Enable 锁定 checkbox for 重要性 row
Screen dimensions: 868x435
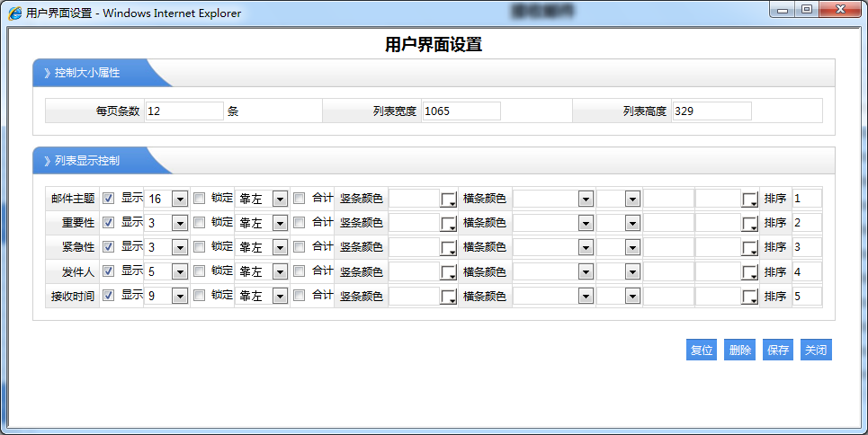[x=199, y=222]
